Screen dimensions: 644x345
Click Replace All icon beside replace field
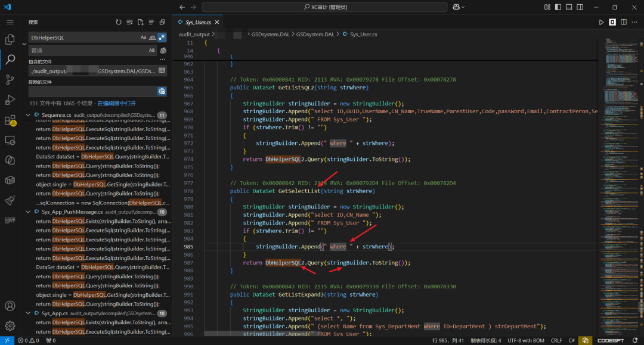[x=163, y=51]
